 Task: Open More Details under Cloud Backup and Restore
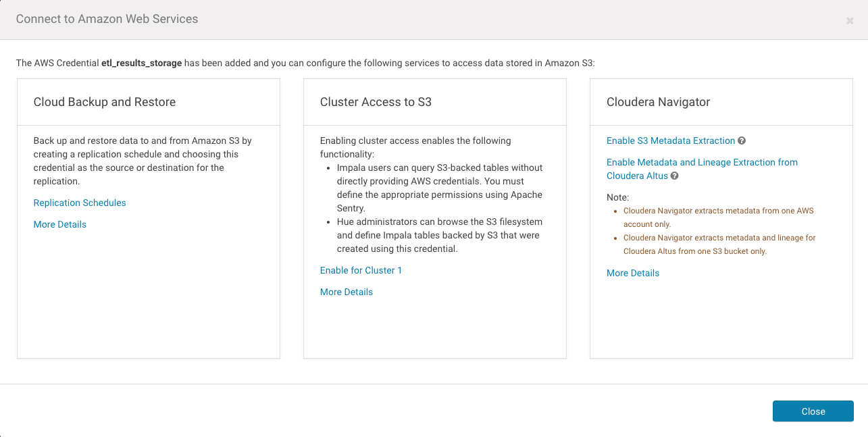(60, 224)
